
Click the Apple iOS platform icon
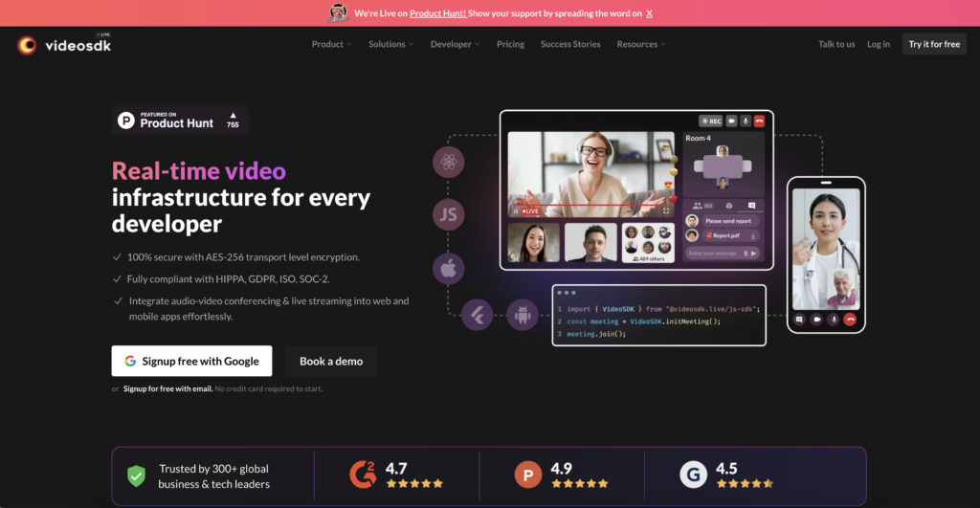point(448,268)
